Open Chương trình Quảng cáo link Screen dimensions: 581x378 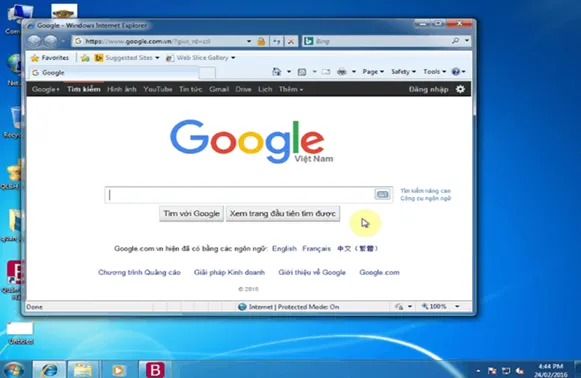pos(139,272)
